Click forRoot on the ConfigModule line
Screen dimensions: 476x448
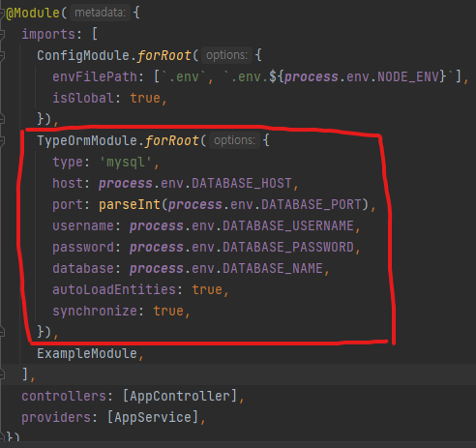pyautogui.click(x=164, y=55)
